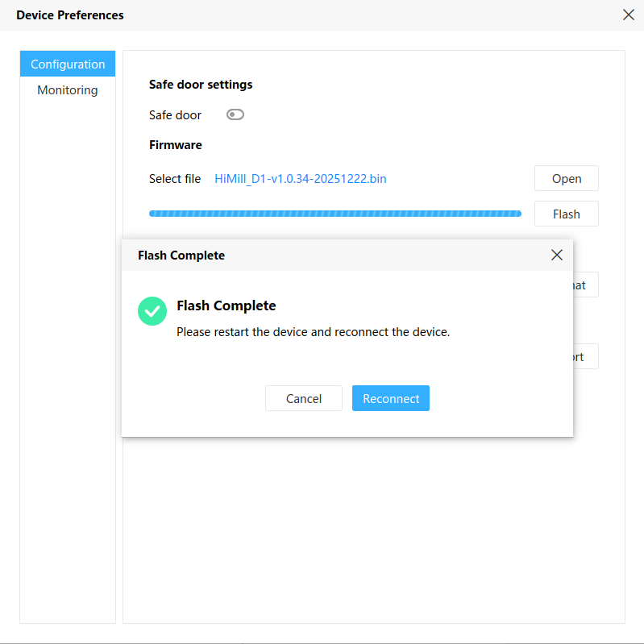Switch to the Configuration tab
Image resolution: width=644 pixels, height=644 pixels.
(68, 64)
